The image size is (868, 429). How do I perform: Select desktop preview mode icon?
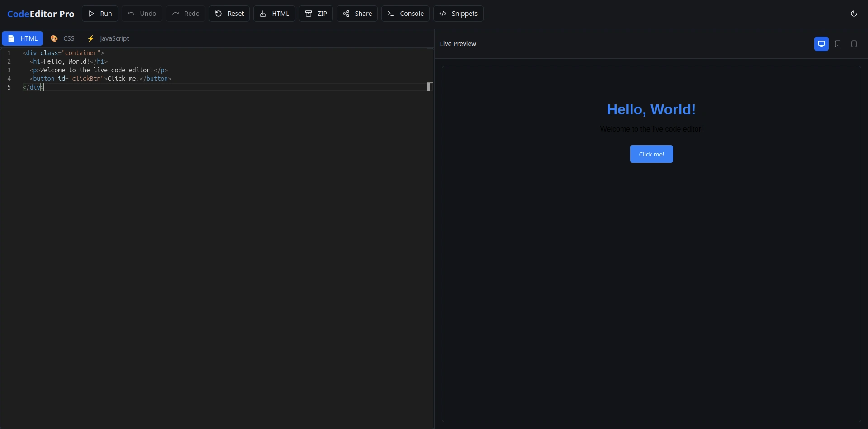point(821,44)
